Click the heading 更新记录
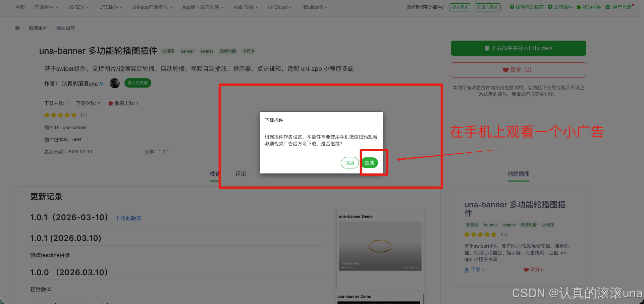The image size is (644, 304). pyautogui.click(x=46, y=197)
